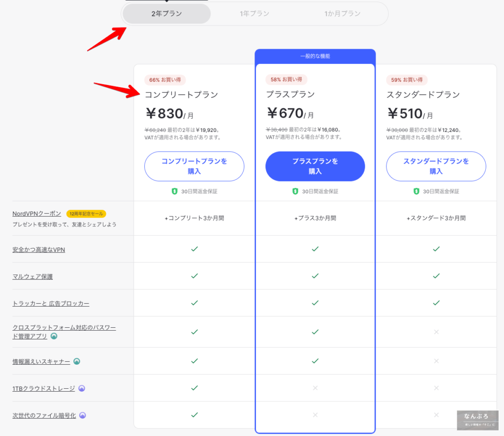Click purple icon next to 次世代のファイル暗号化

[83, 415]
